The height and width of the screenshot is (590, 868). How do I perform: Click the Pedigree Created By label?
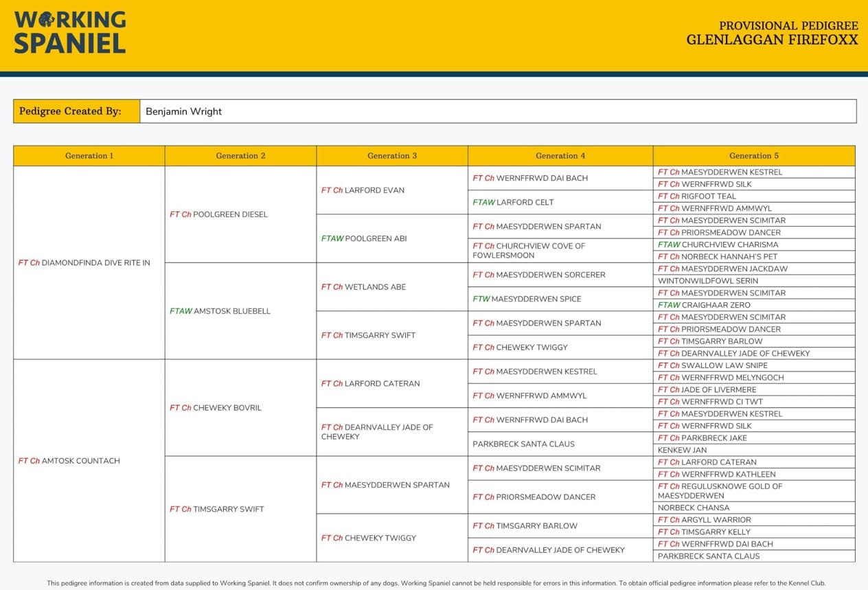click(70, 111)
